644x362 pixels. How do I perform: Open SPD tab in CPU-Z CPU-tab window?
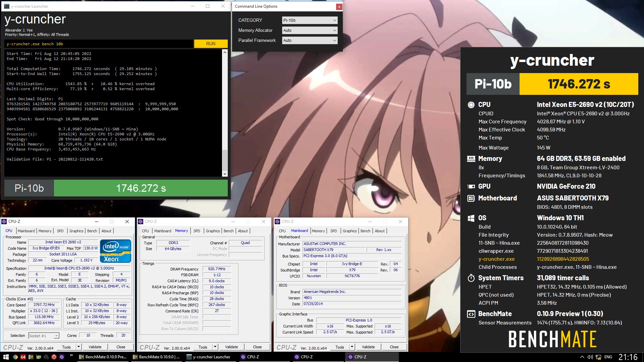[x=60, y=231]
